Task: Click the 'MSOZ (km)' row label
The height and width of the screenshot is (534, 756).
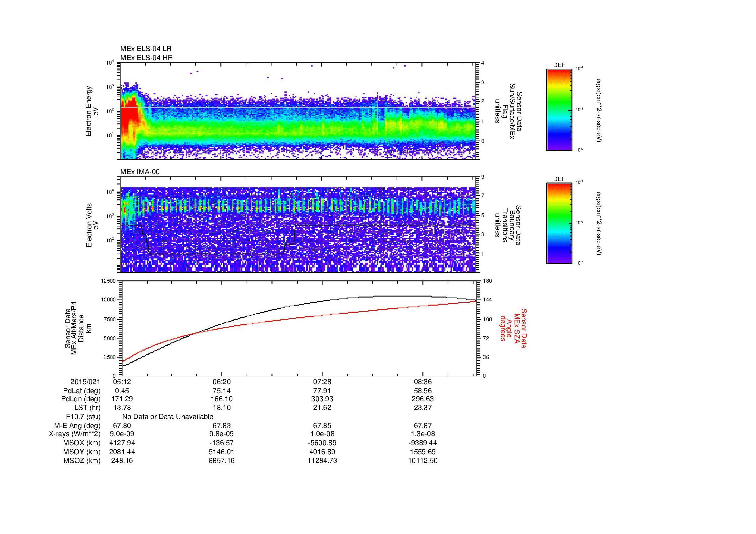Action: tap(82, 461)
